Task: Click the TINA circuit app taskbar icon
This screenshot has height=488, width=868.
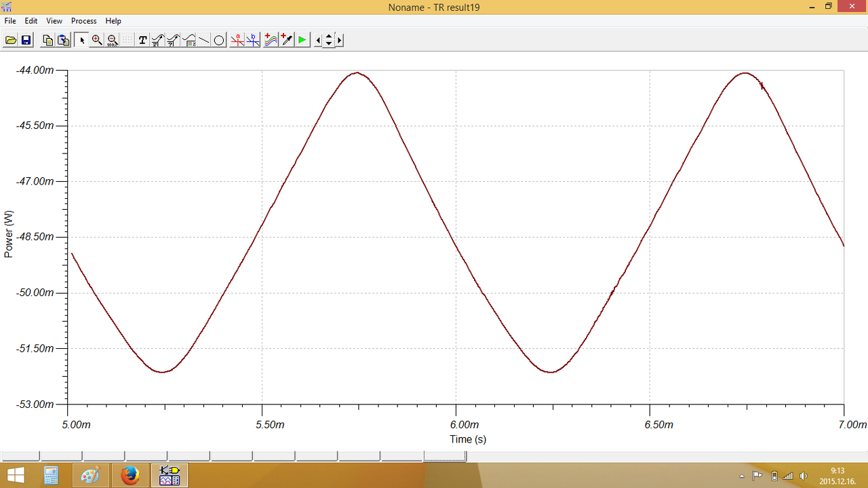Action: pyautogui.click(x=170, y=475)
